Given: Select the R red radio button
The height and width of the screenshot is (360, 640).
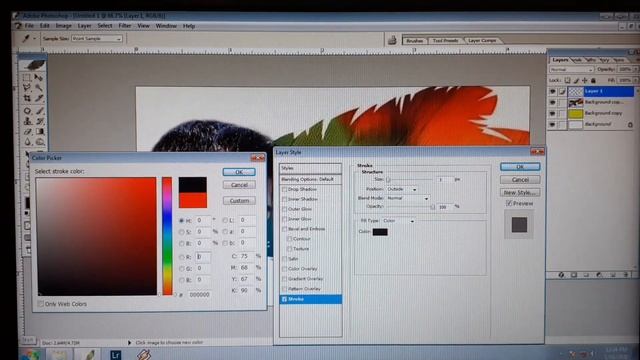Looking at the screenshot, I should 181,257.
